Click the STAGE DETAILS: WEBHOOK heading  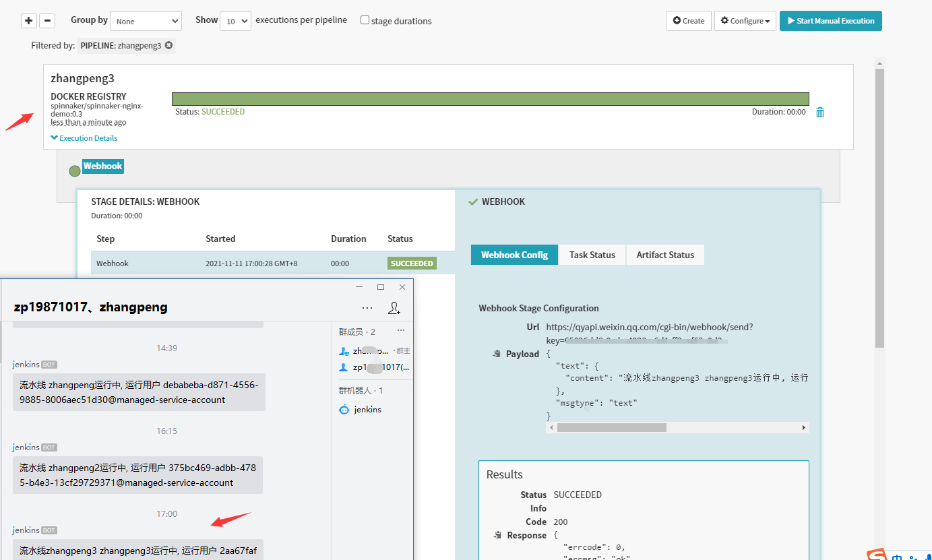146,201
